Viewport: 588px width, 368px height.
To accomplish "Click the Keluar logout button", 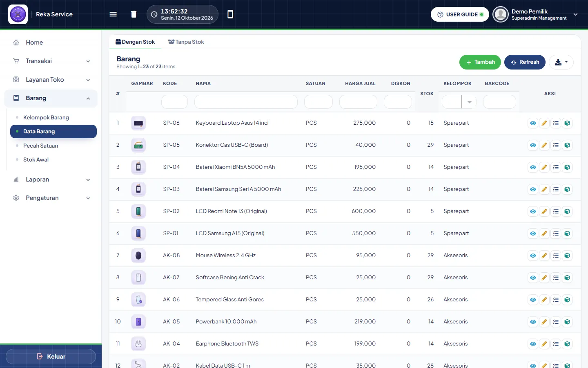I will (51, 357).
